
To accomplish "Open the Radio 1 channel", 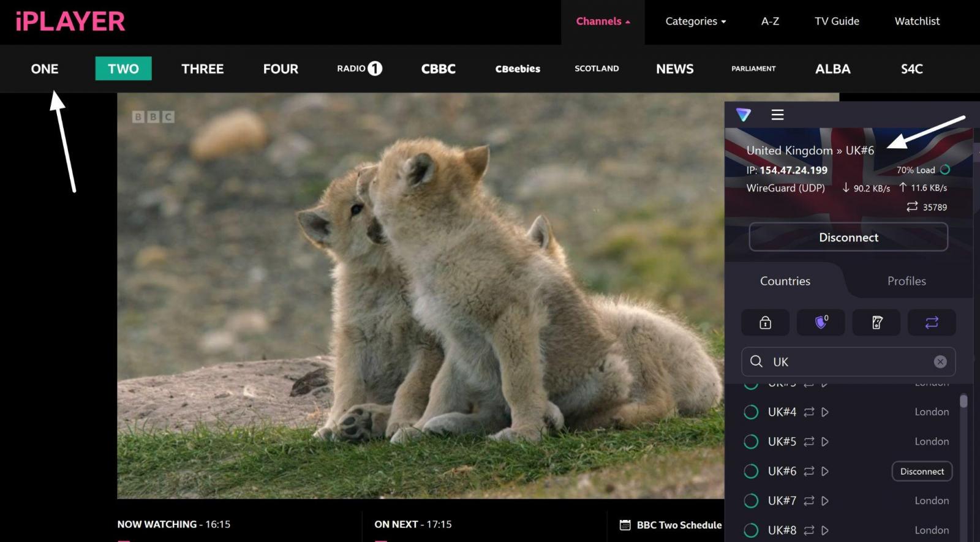I will coord(360,69).
